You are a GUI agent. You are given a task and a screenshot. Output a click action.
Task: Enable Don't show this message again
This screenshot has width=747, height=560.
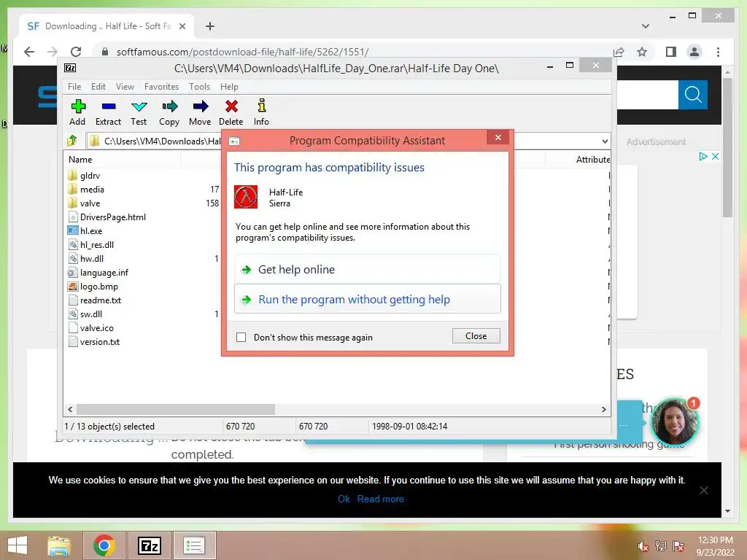click(241, 337)
